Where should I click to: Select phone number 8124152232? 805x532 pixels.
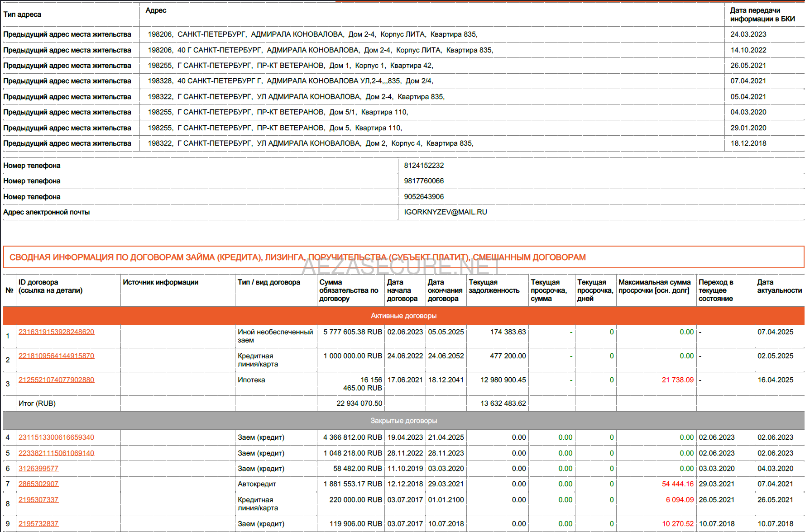(x=424, y=166)
